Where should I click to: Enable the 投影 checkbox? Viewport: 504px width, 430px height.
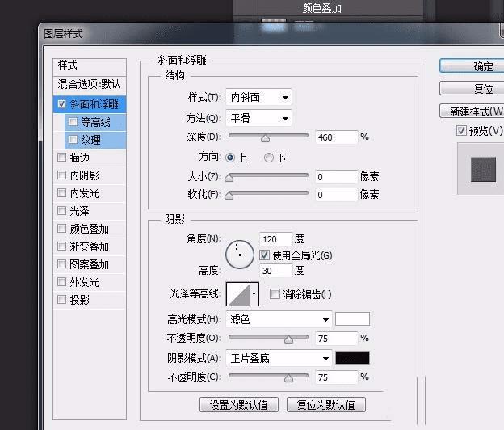point(61,300)
